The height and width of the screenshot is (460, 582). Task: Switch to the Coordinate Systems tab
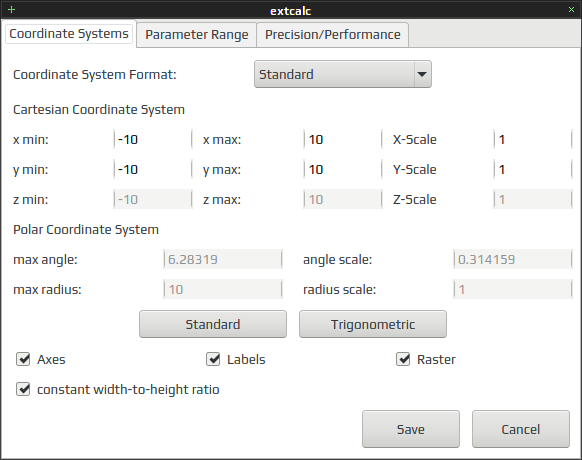pyautogui.click(x=69, y=34)
